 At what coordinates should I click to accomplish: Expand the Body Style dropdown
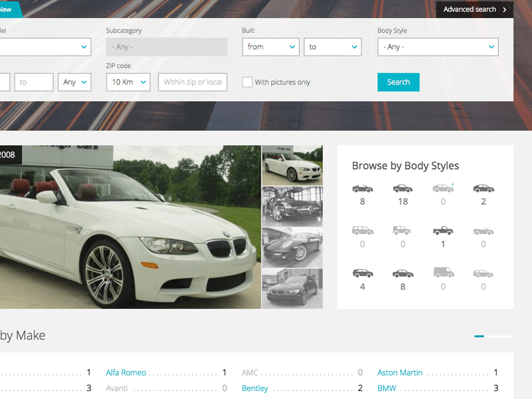(438, 47)
